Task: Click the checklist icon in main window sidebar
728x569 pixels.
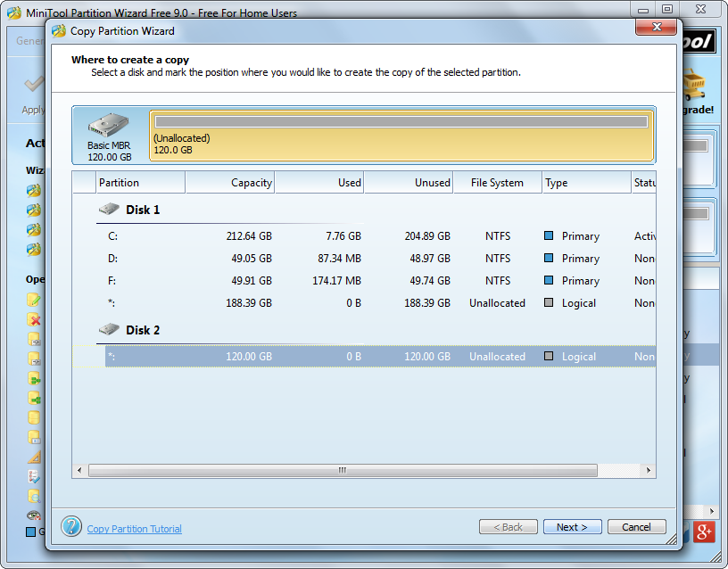Action: [34, 476]
